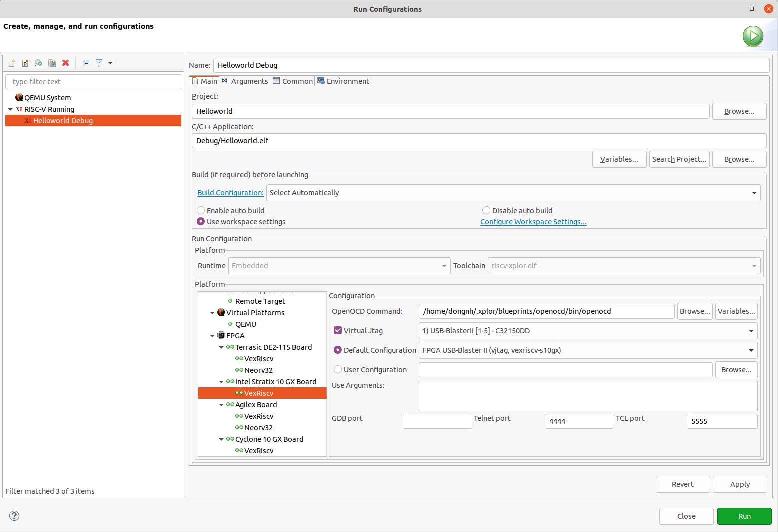
Task: Click the Telnet port field showing 4444
Action: tap(579, 421)
